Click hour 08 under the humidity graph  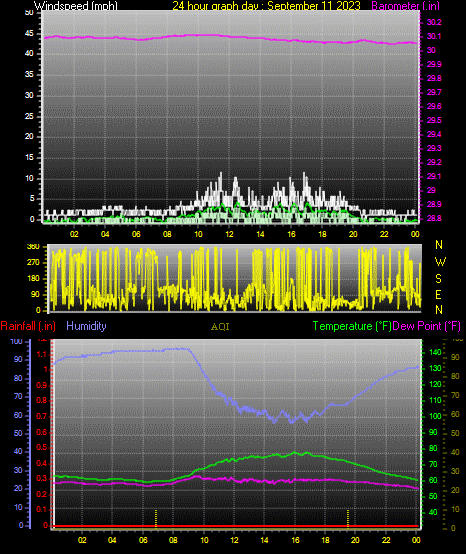[x=173, y=540]
